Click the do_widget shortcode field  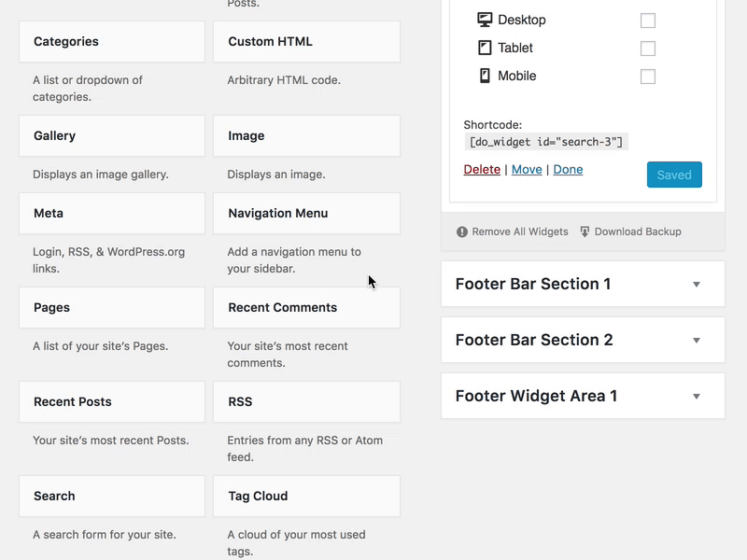coord(548,142)
